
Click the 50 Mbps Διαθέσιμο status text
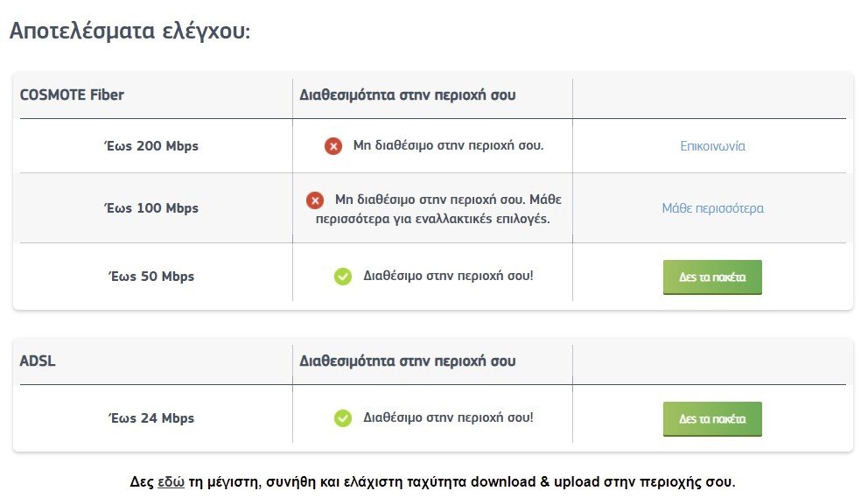point(448,276)
